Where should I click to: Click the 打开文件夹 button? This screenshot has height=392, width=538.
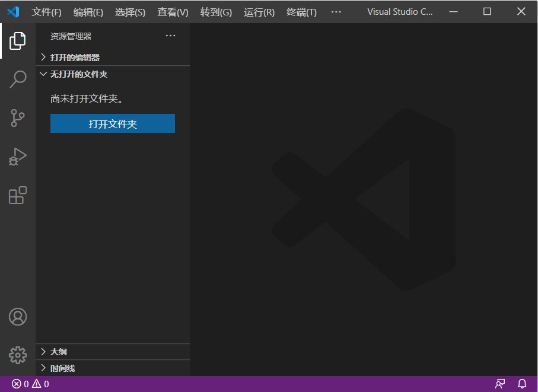[113, 123]
